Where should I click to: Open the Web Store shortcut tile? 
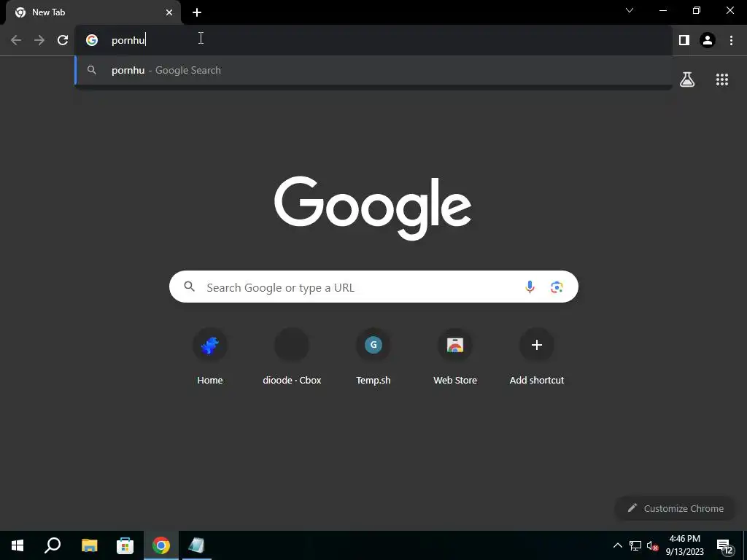(455, 357)
